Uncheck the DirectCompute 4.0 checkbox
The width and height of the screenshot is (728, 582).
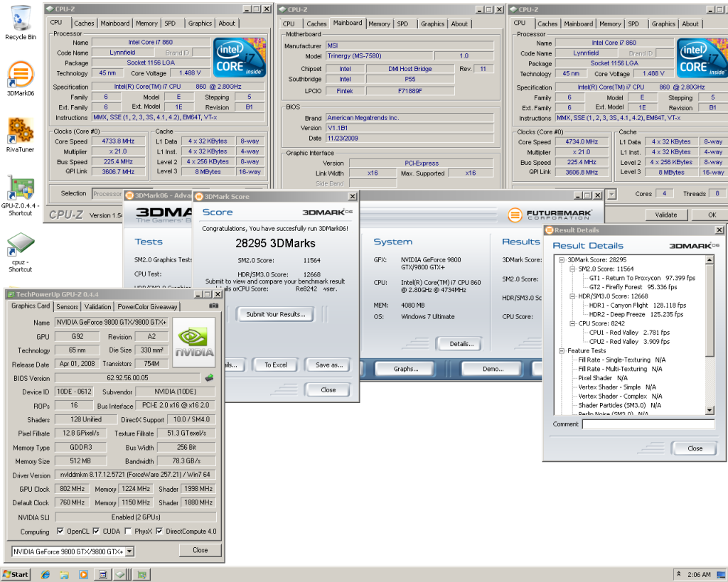tap(160, 532)
